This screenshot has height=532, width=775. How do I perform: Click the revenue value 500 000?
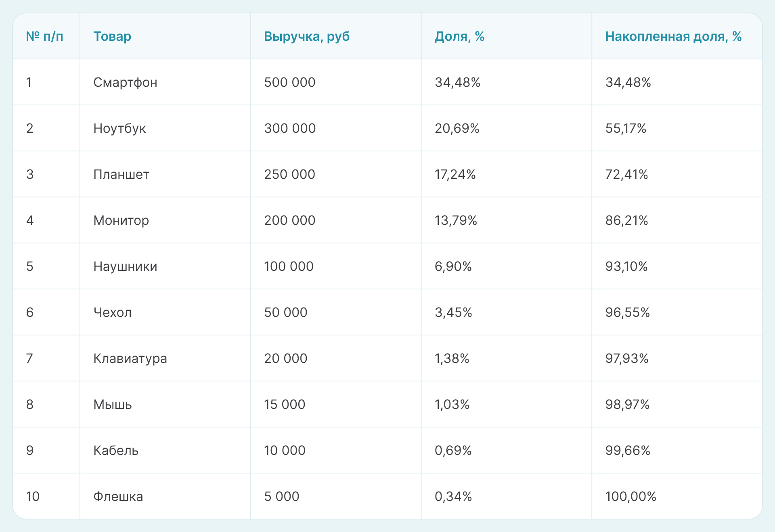289,82
